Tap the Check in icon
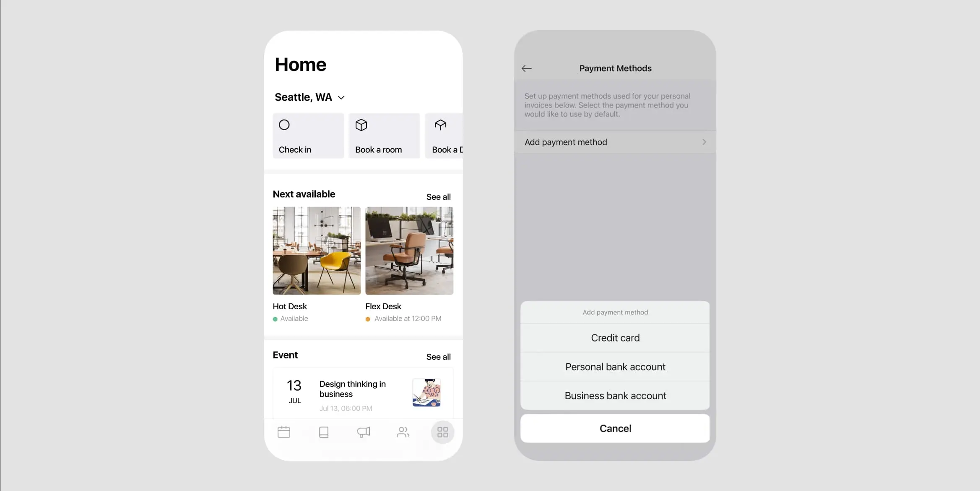980x491 pixels. (x=284, y=125)
